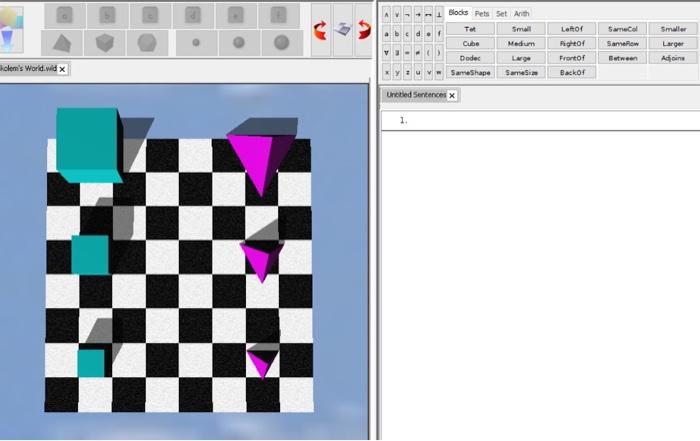
Task: Insert the Tet predicate
Action: (471, 29)
